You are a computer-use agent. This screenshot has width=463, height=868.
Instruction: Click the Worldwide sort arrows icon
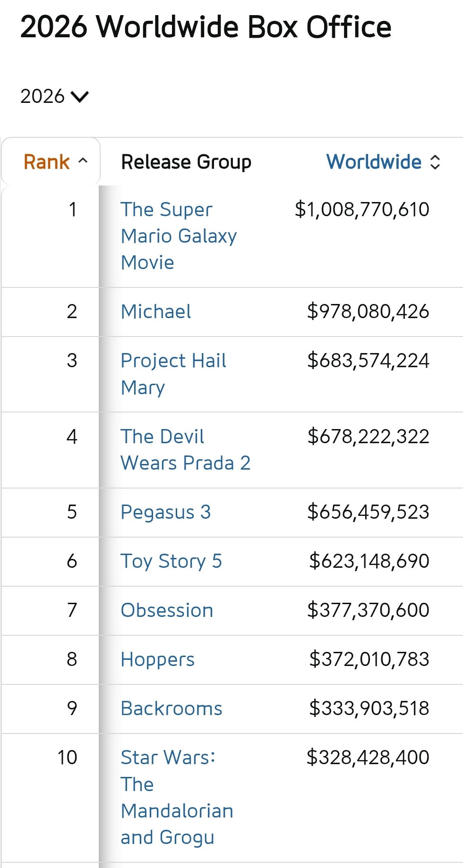435,162
